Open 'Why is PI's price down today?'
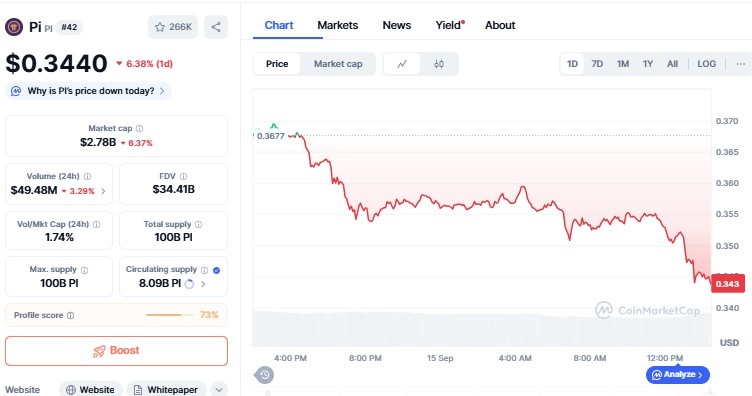Viewport: 752px width, 396px height. 89,91
